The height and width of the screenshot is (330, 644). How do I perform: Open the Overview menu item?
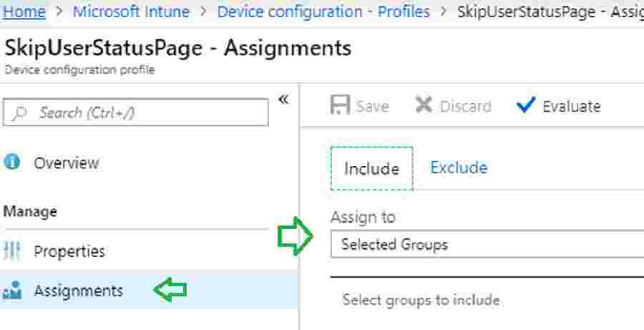point(66,162)
